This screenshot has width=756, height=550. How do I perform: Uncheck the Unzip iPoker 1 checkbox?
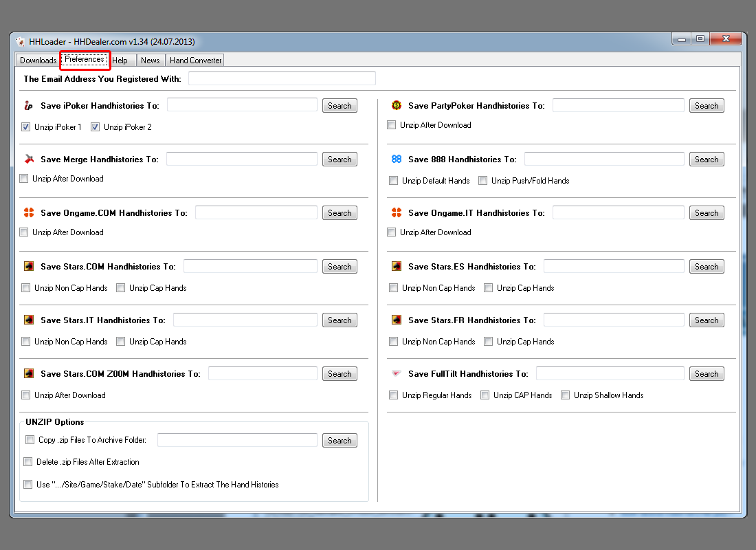26,127
